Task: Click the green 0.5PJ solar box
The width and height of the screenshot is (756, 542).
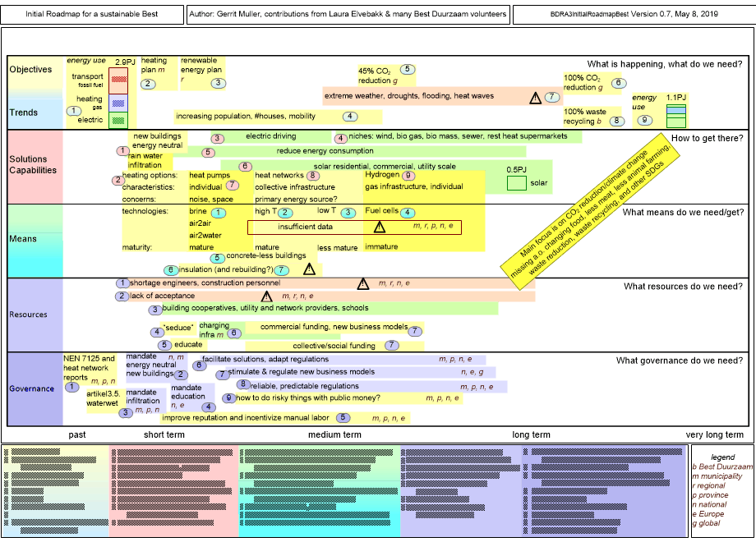Action: click(x=516, y=183)
